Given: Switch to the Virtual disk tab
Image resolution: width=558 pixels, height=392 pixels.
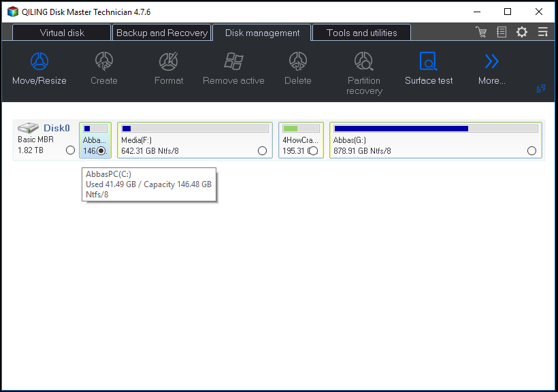Looking at the screenshot, I should [x=61, y=33].
